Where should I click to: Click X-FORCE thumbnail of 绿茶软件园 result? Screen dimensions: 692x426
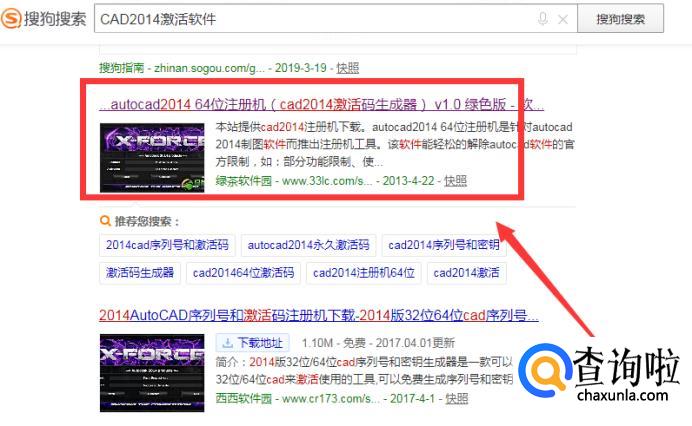coord(152,158)
